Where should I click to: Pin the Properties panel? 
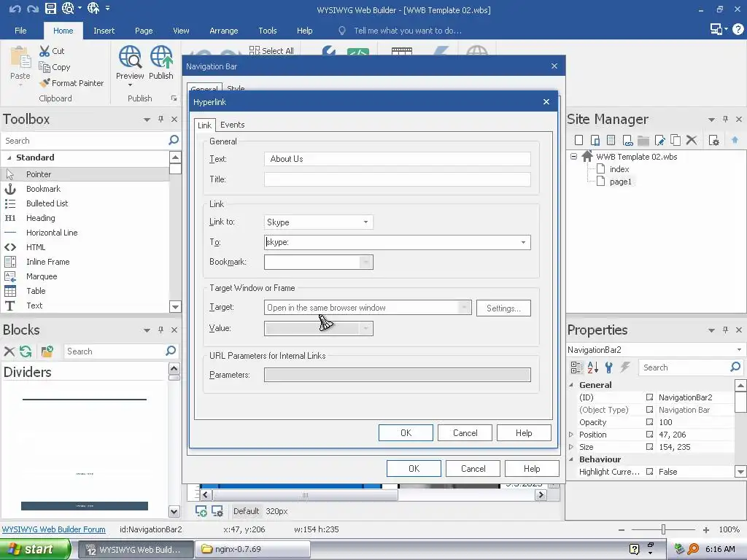coord(726,330)
